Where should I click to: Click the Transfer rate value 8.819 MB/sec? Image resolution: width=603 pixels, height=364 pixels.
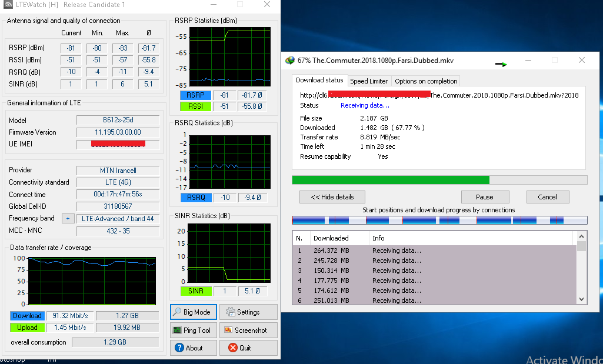[381, 137]
